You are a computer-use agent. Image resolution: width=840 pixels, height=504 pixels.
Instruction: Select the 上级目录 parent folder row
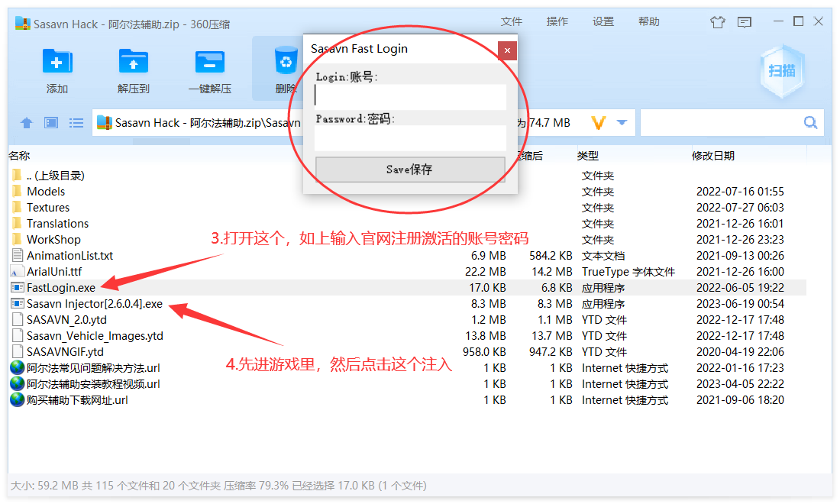coord(407,176)
